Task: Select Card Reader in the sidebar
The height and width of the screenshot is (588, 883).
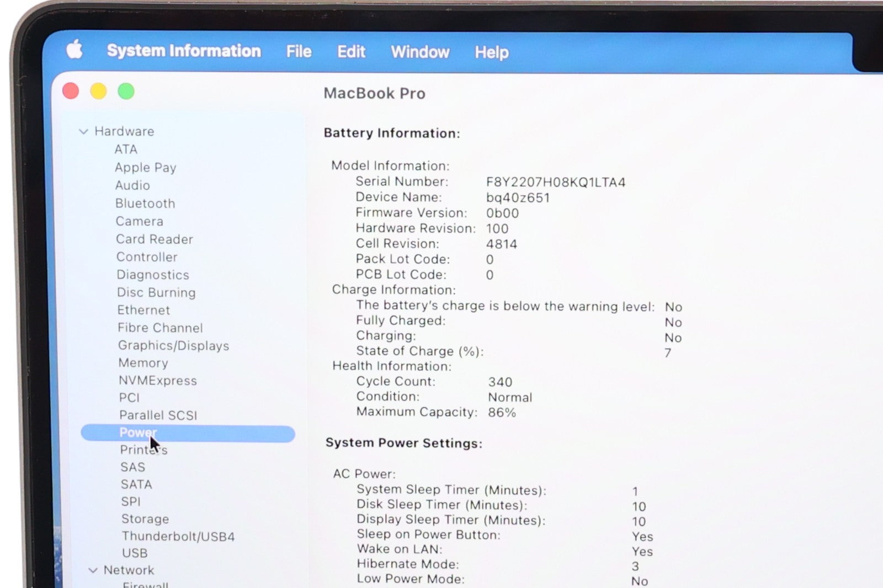Action: point(155,239)
